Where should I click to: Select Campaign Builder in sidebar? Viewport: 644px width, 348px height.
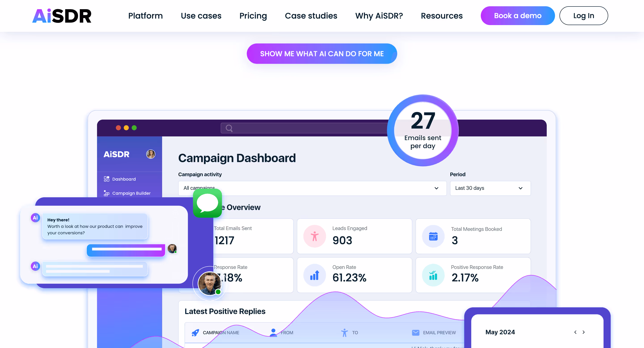pyautogui.click(x=131, y=193)
